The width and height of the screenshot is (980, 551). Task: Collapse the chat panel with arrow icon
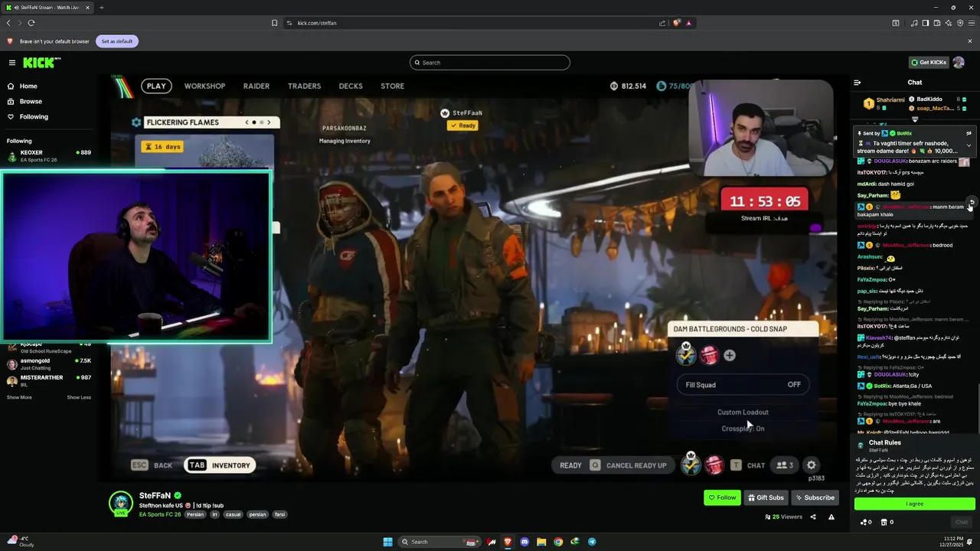[857, 83]
